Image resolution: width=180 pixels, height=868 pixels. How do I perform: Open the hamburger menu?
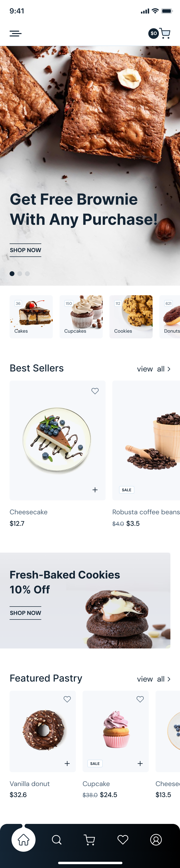point(16,33)
